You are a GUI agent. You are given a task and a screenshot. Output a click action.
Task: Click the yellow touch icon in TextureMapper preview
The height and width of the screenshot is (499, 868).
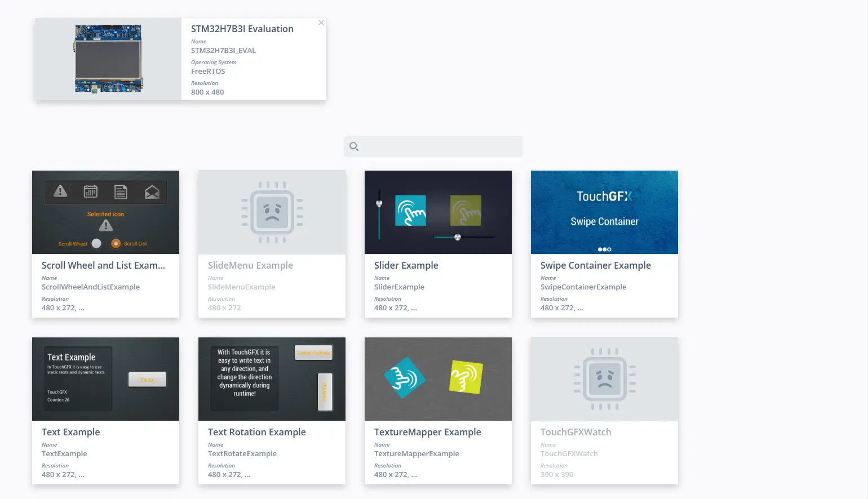pos(466,377)
